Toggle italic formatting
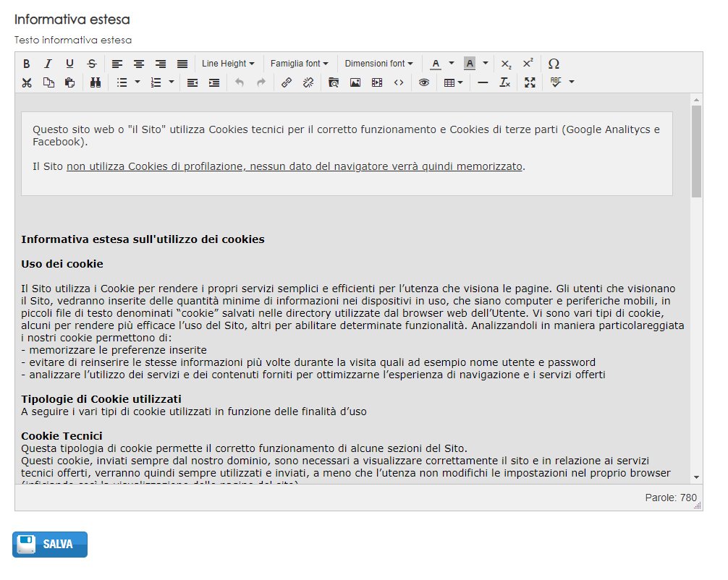Screen dimensions: 728x580 point(48,64)
